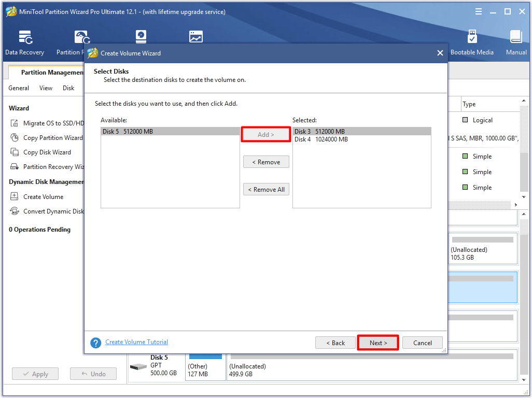Open the Disk Benchmark toolbar icon
Image resolution: width=532 pixels, height=398 pixels.
pos(141,37)
